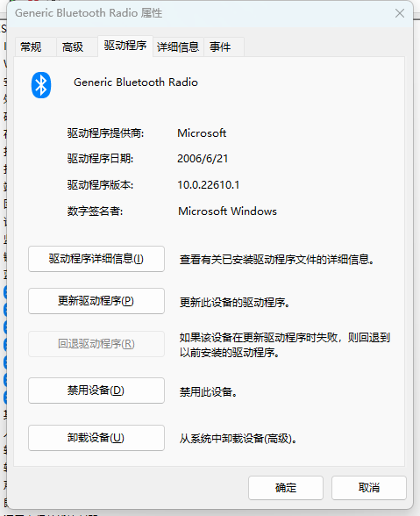Open the 高级 tab
Viewport: 420px width, 516px height.
[77, 47]
